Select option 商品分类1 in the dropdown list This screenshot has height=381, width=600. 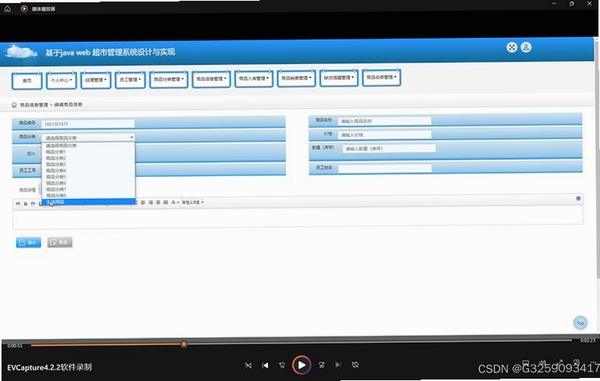click(x=88, y=152)
